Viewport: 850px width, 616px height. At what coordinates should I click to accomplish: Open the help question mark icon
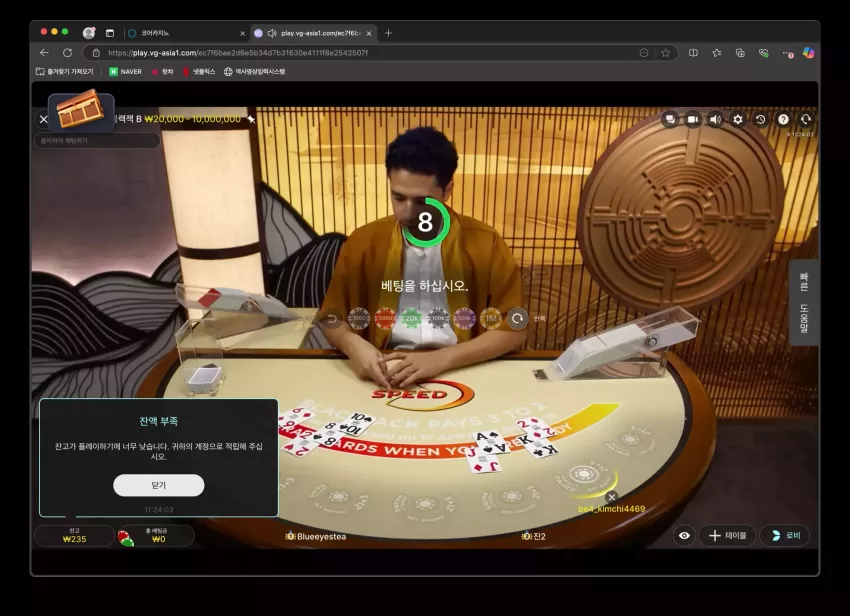783,119
